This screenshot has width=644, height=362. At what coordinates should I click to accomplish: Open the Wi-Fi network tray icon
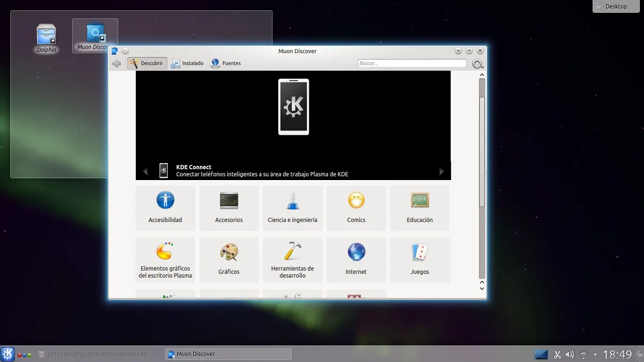584,354
